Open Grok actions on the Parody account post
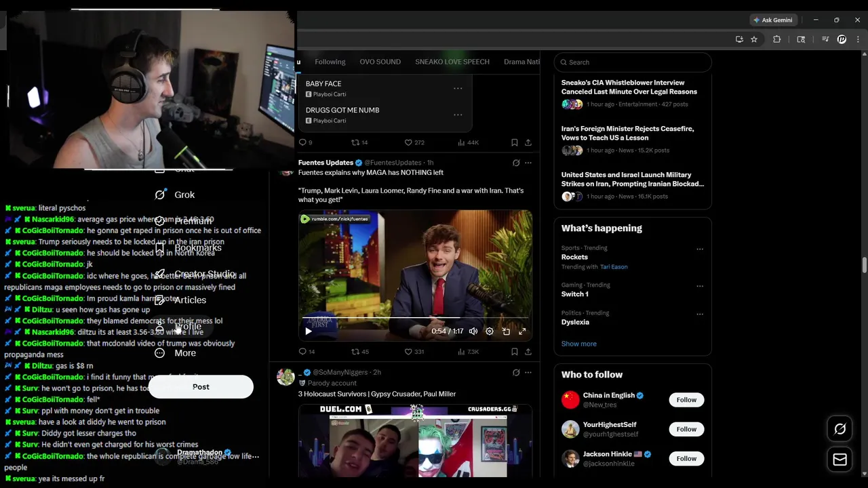 [x=516, y=372]
